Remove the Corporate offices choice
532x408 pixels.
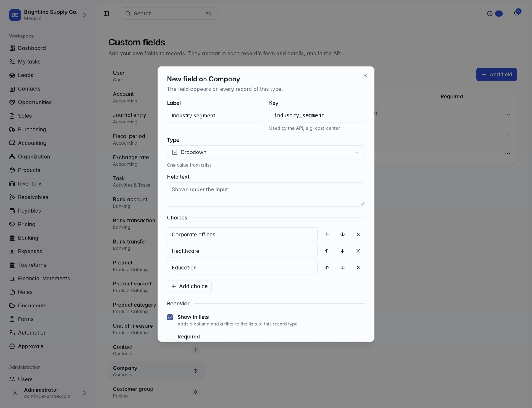click(x=358, y=234)
